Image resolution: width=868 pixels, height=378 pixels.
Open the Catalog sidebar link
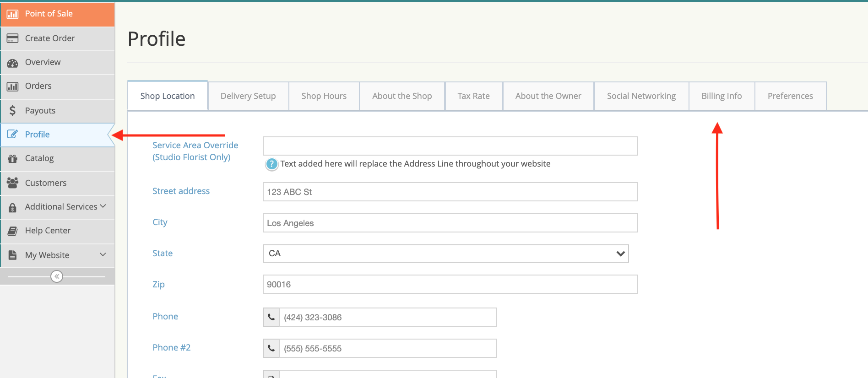[58, 158]
